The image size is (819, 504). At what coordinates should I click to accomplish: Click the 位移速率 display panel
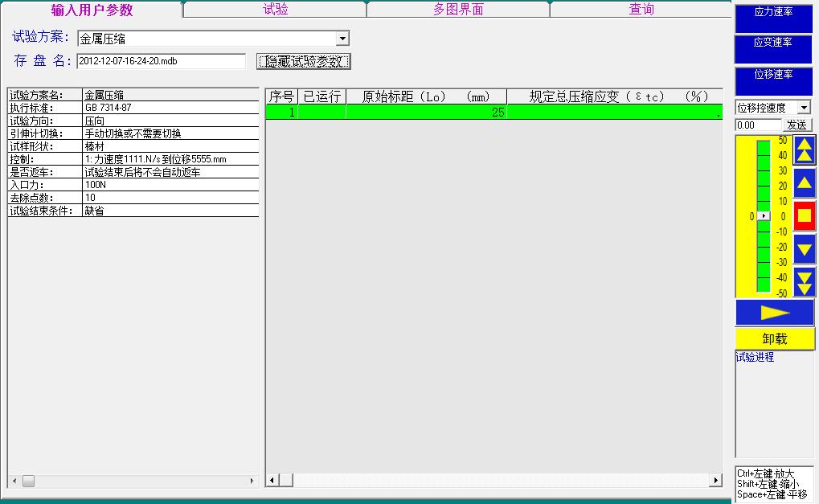pyautogui.click(x=773, y=80)
